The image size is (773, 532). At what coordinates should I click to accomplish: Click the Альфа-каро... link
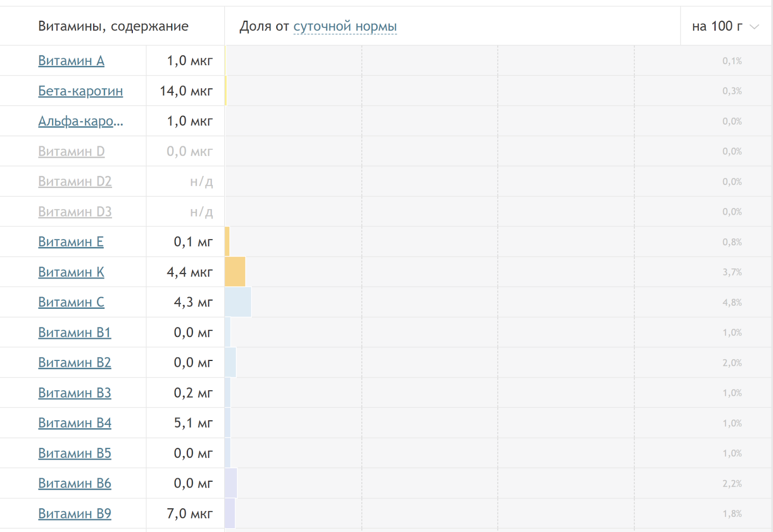coord(80,121)
